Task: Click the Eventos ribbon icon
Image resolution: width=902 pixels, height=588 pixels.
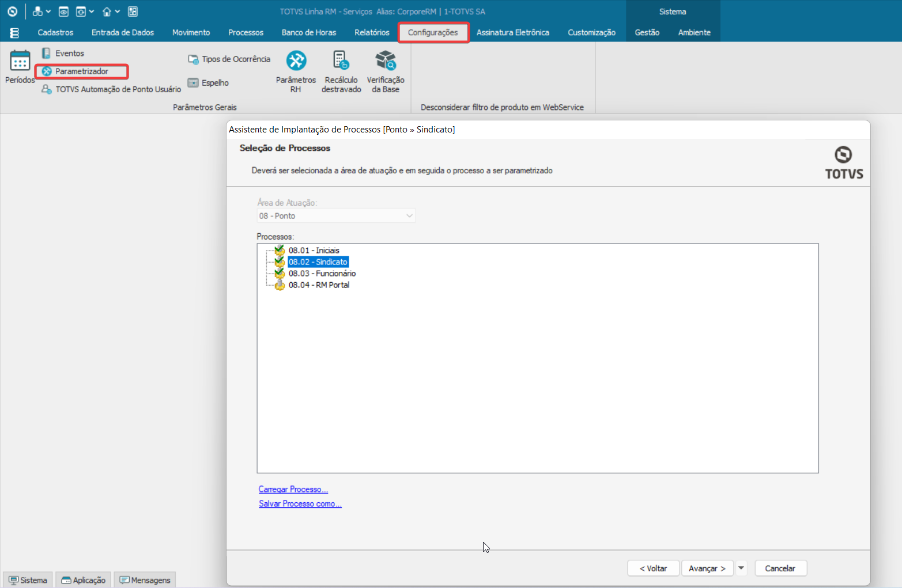Action: pyautogui.click(x=46, y=53)
